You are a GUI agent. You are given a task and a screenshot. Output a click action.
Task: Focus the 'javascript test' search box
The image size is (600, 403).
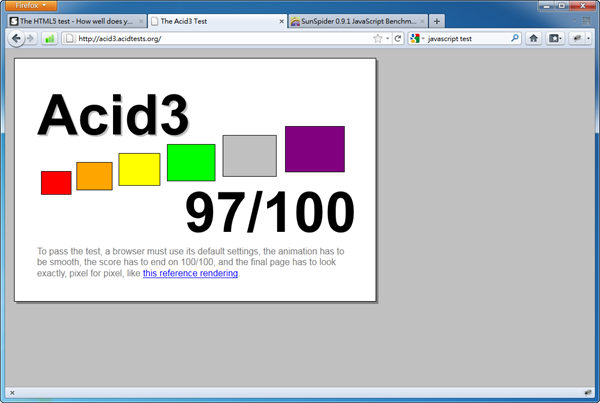[465, 39]
